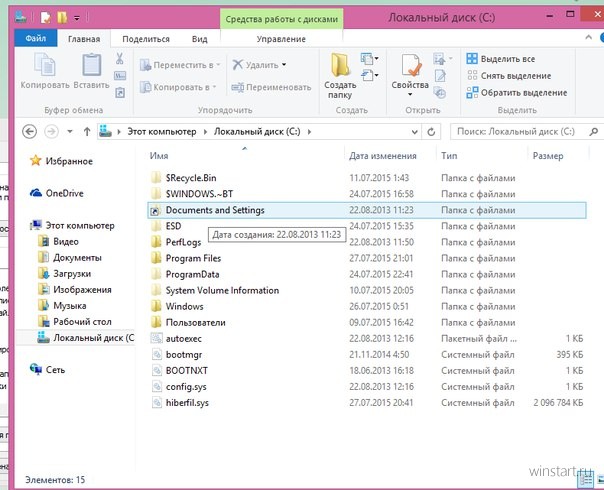Open the Properties (Свойства) checkmark icon
Viewport: 604px width, 490px height.
(410, 65)
